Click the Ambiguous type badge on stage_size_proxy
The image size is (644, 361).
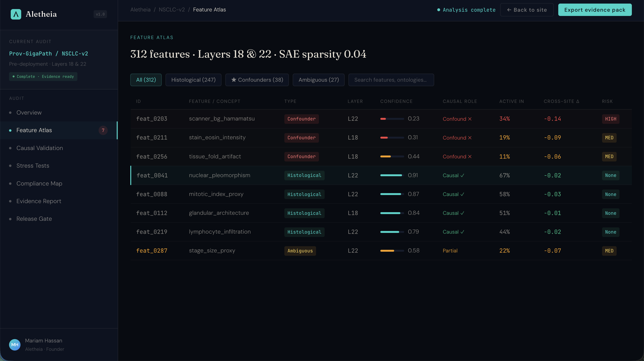coord(300,251)
